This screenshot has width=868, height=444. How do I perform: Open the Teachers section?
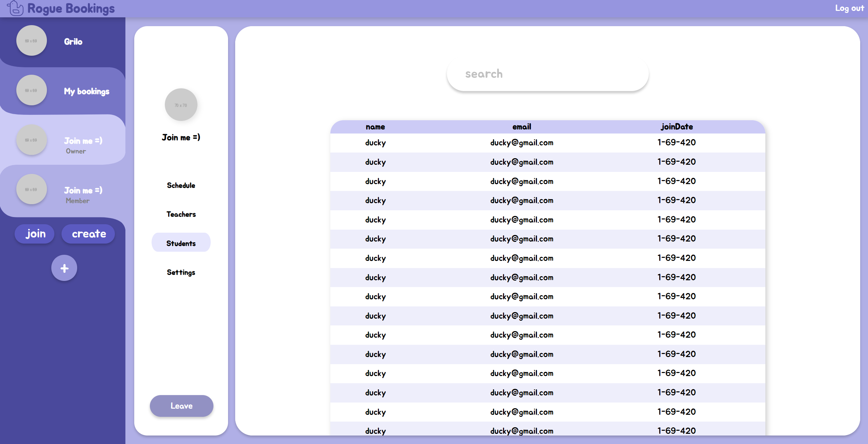tap(181, 214)
